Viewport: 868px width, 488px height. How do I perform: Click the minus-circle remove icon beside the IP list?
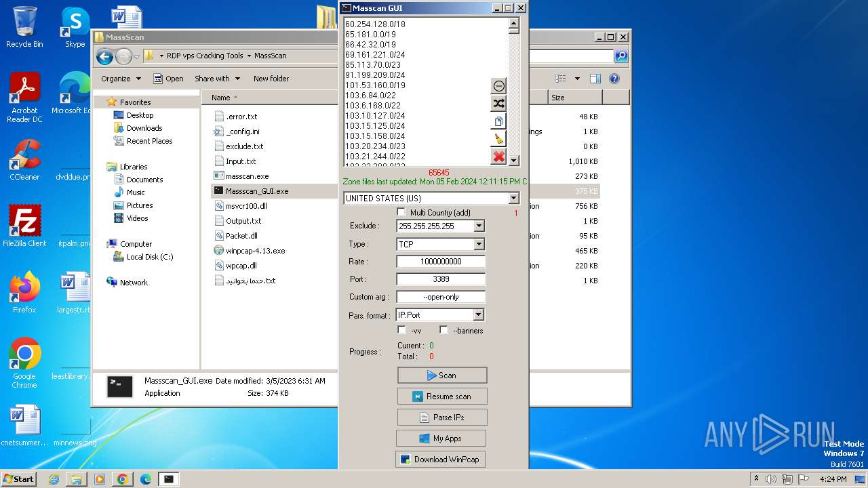tap(499, 86)
